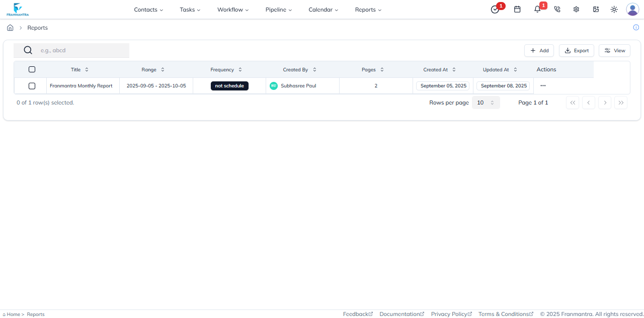Open the user profile avatar
This screenshot has width=644, height=318.
click(x=632, y=9)
